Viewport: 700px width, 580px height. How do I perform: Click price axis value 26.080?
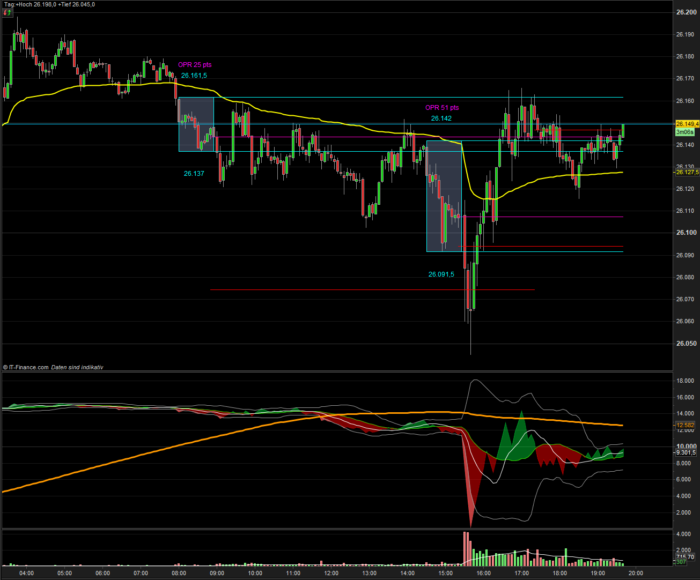tap(686, 277)
